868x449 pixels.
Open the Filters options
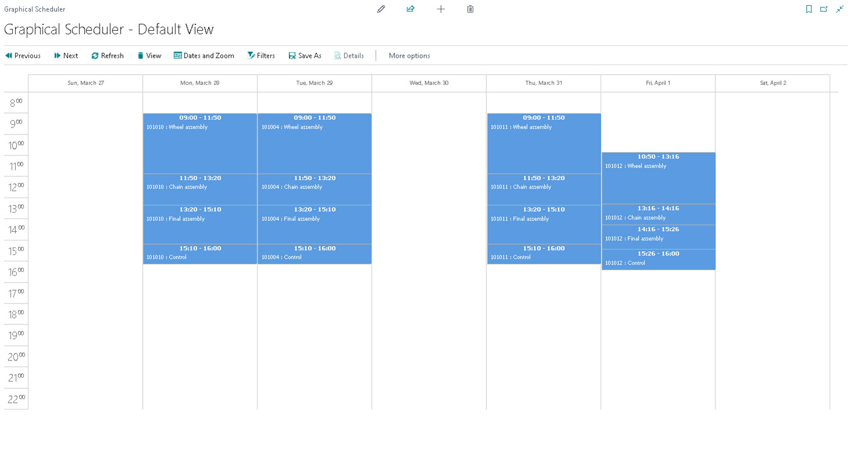pos(261,55)
